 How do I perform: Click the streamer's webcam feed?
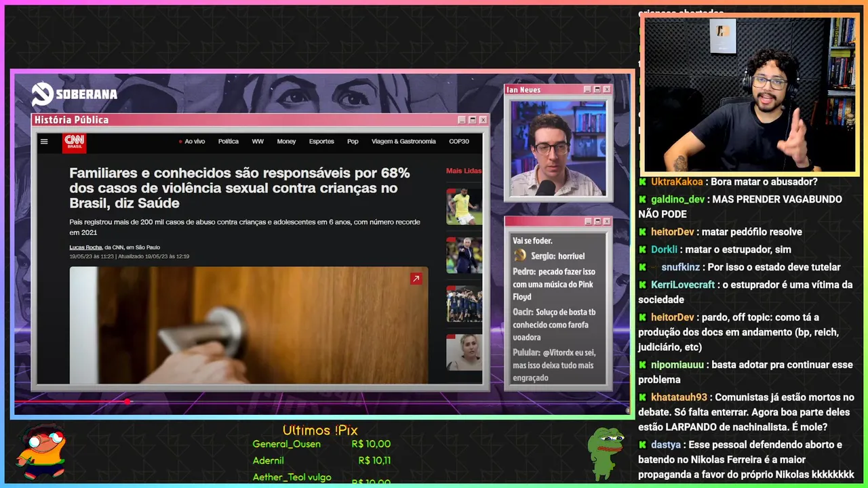point(750,94)
